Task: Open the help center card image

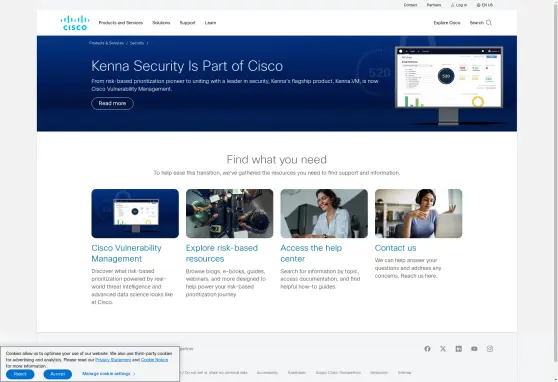Action: tap(324, 213)
